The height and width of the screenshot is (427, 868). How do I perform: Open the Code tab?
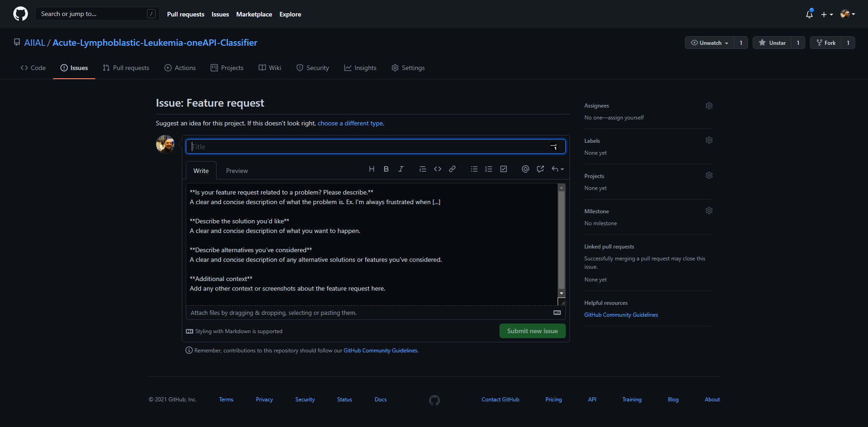click(33, 68)
